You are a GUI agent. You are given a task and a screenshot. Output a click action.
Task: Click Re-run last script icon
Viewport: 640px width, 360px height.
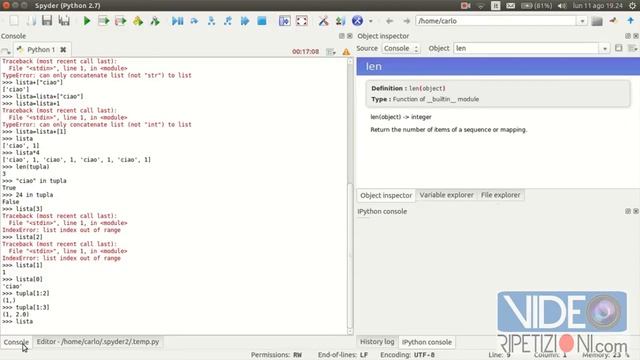click(155, 21)
